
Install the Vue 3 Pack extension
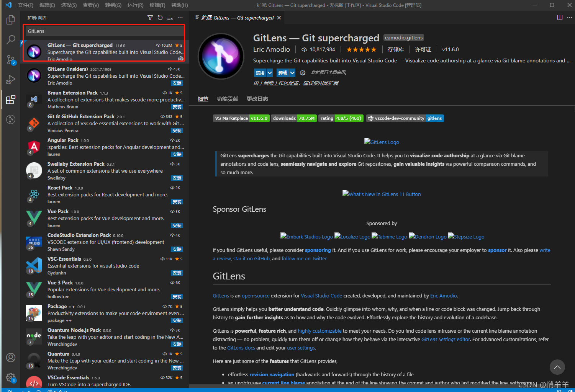177,297
